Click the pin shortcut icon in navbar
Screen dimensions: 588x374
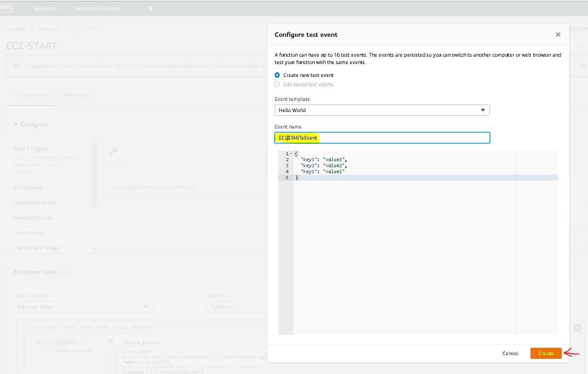[150, 9]
